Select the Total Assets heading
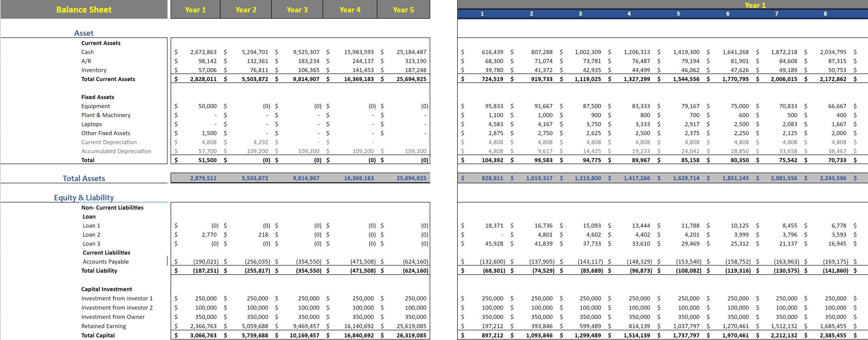Screen dimensions: 868x340 pyautogui.click(x=83, y=178)
